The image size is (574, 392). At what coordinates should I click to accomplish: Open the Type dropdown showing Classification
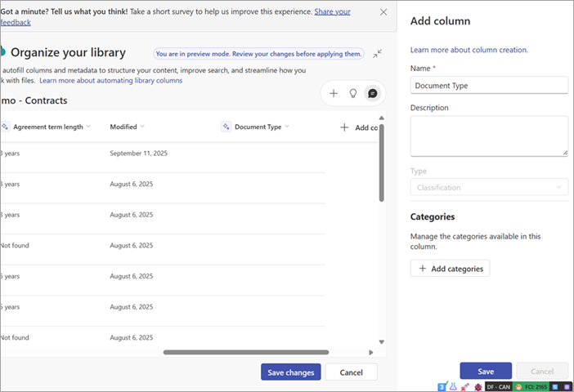pyautogui.click(x=489, y=187)
